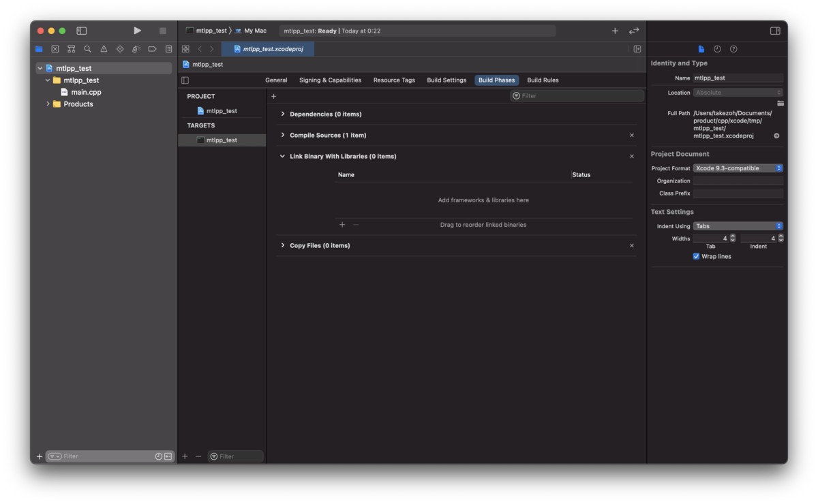Open the Project Format dropdown
Image resolution: width=818 pixels, height=504 pixels.
point(738,168)
